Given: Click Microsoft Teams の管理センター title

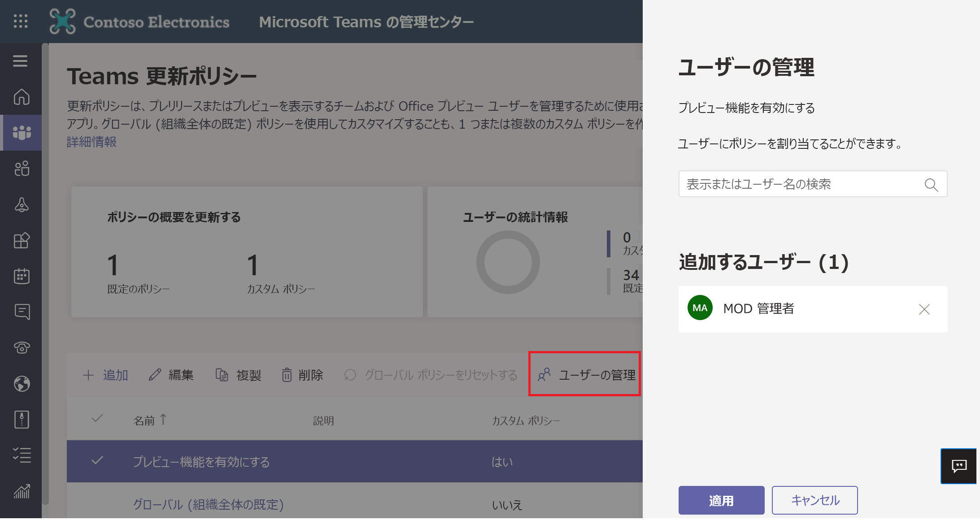Looking at the screenshot, I should pyautogui.click(x=366, y=22).
